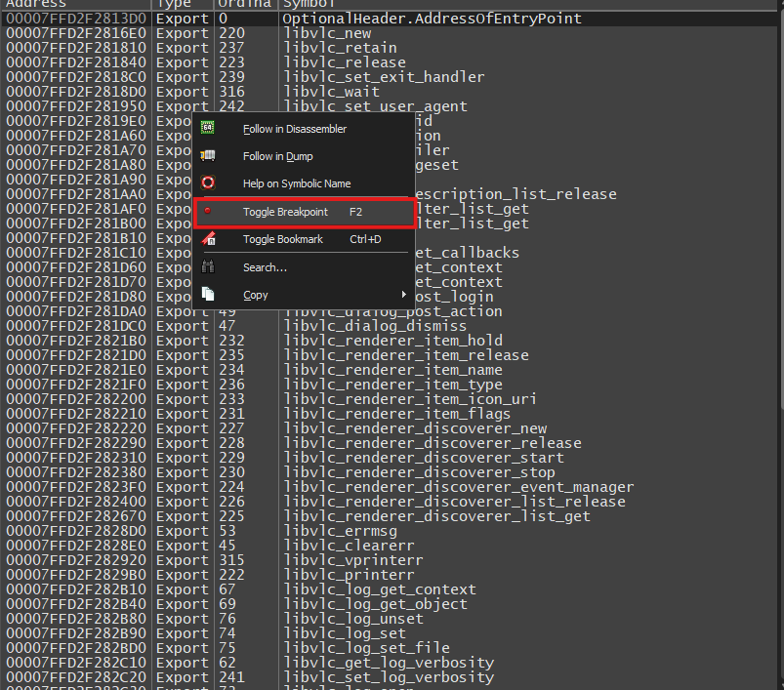Click Export type cell in libvlc_wait row
Viewport: 784px width, 690px height.
[x=182, y=92]
